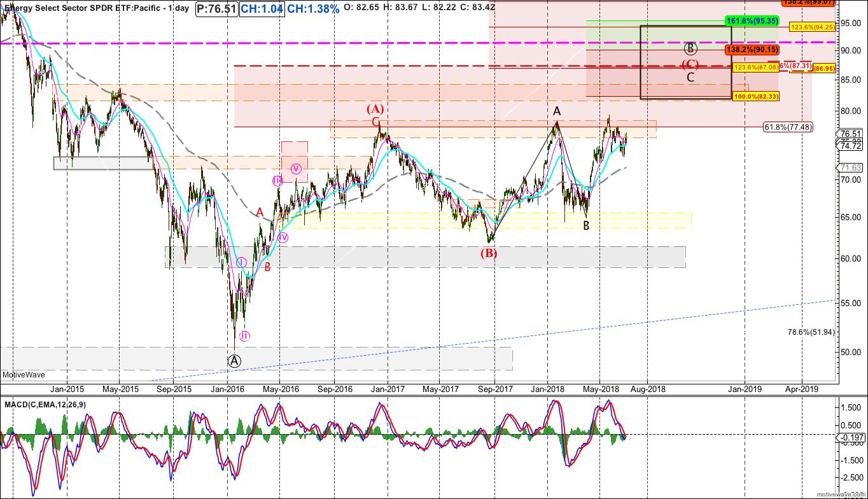Click the Jan-2015 time axis label
This screenshot has width=868, height=499.
(67, 388)
